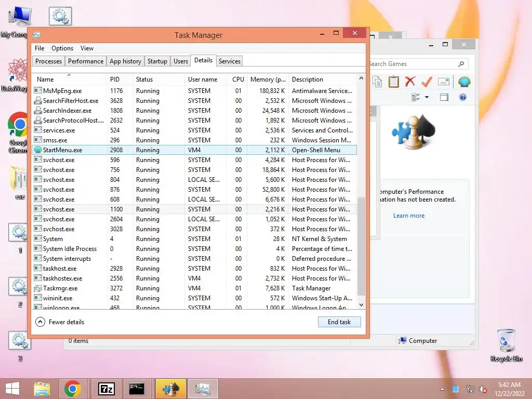Click the blue Help icon

(x=463, y=97)
